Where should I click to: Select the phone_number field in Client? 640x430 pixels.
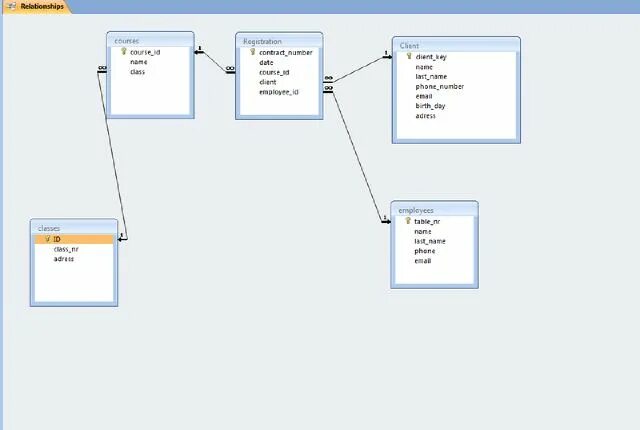pos(440,86)
